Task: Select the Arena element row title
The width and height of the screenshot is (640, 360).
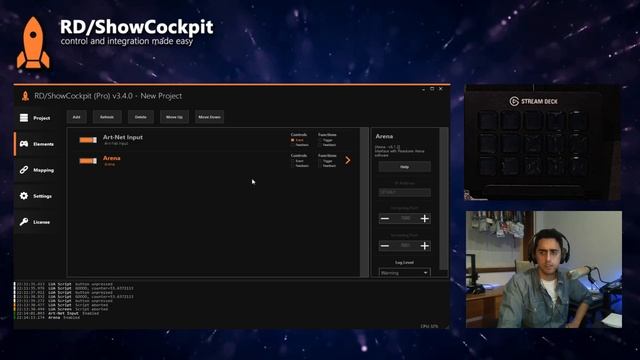Action: tap(111, 158)
